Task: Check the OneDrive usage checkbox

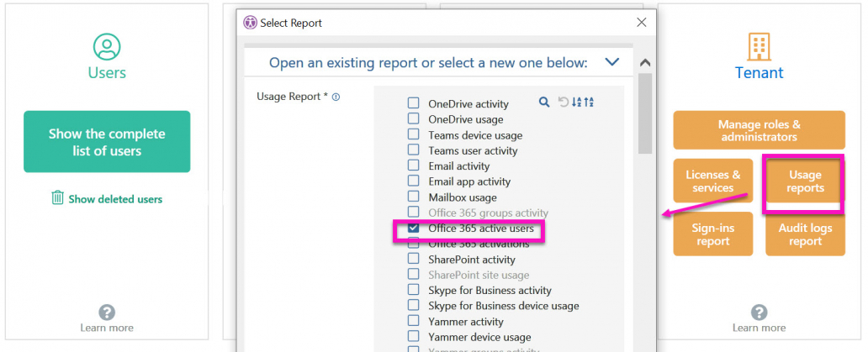Action: tap(413, 118)
